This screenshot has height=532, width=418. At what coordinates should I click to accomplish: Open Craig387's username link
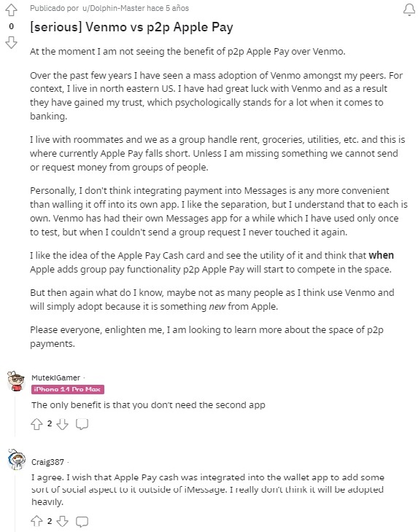click(x=47, y=462)
